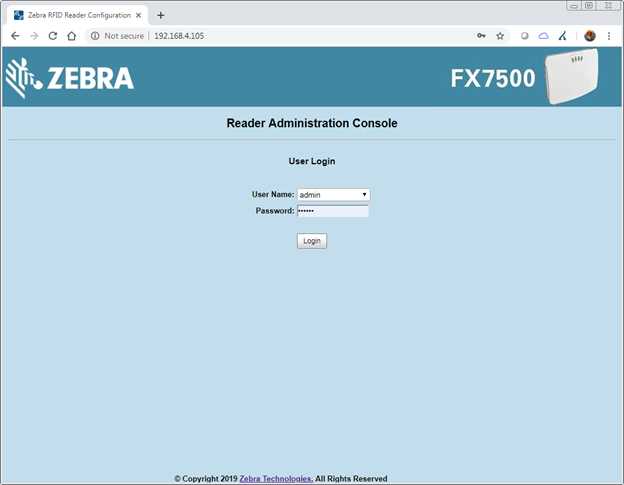Go back with the browser back arrow
The height and width of the screenshot is (485, 624).
pyautogui.click(x=15, y=36)
